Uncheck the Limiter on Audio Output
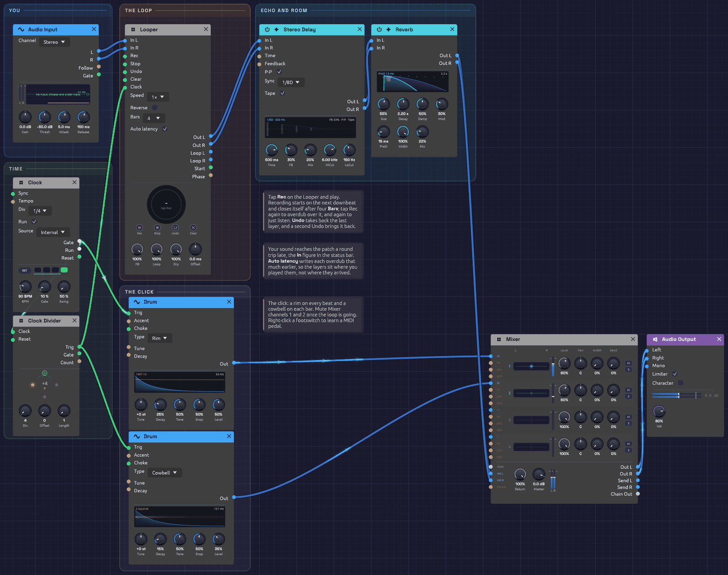The image size is (728, 575). 675,374
